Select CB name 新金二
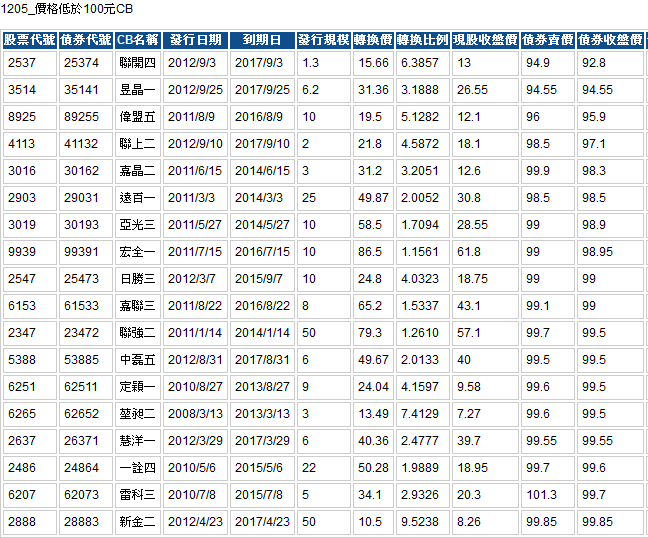The height and width of the screenshot is (538, 648). (138, 521)
